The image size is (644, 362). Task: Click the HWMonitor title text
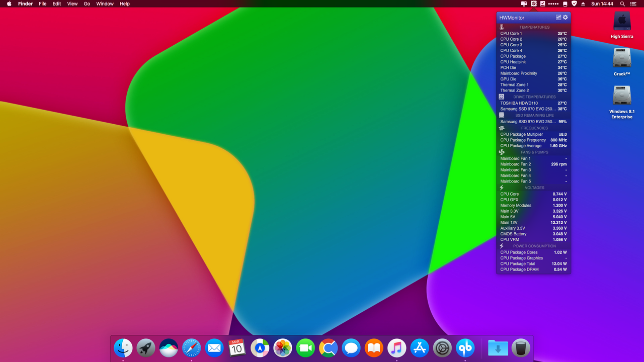pos(512,18)
